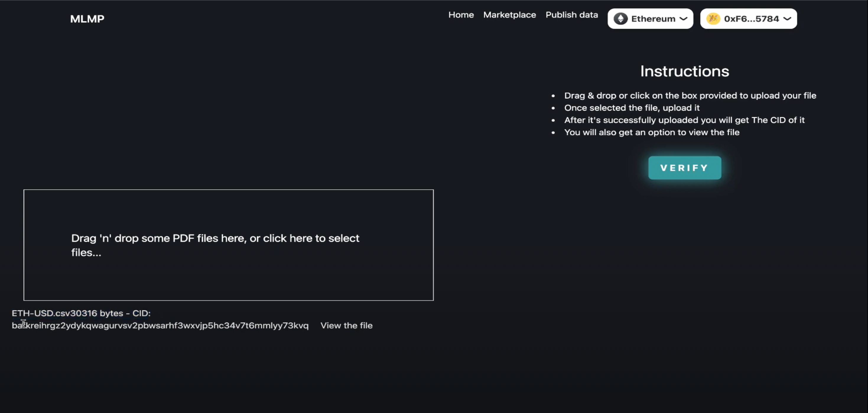Expand the 0xF6...5784 account chevron
The image size is (868, 413).
point(787,19)
